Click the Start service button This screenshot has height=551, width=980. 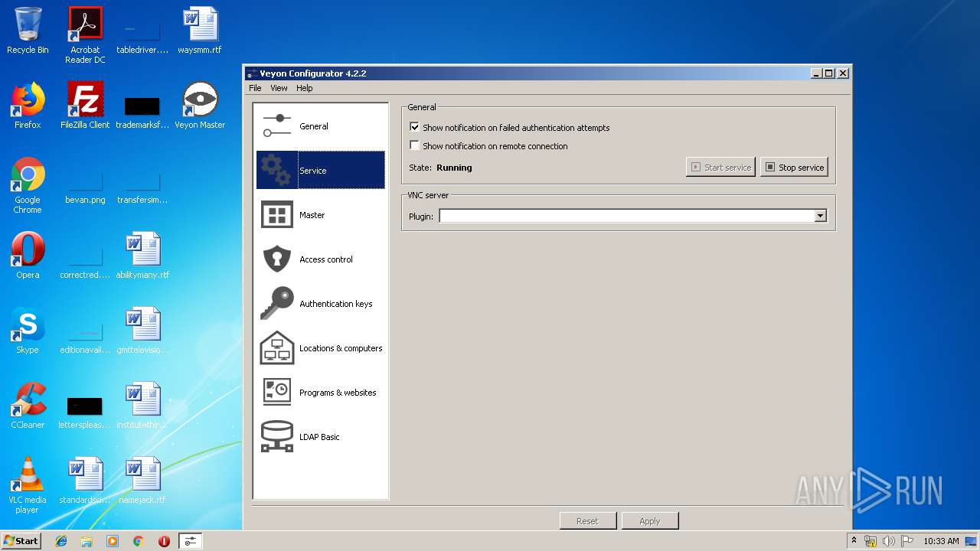(x=720, y=167)
